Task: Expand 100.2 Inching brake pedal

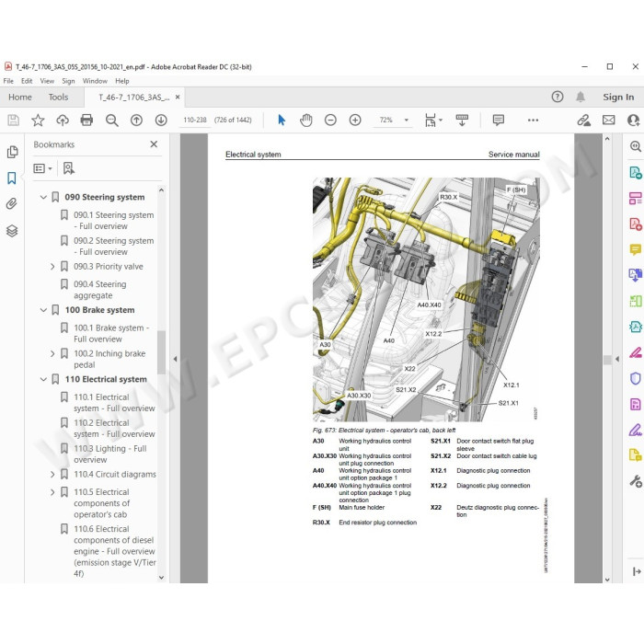Action: (52, 353)
